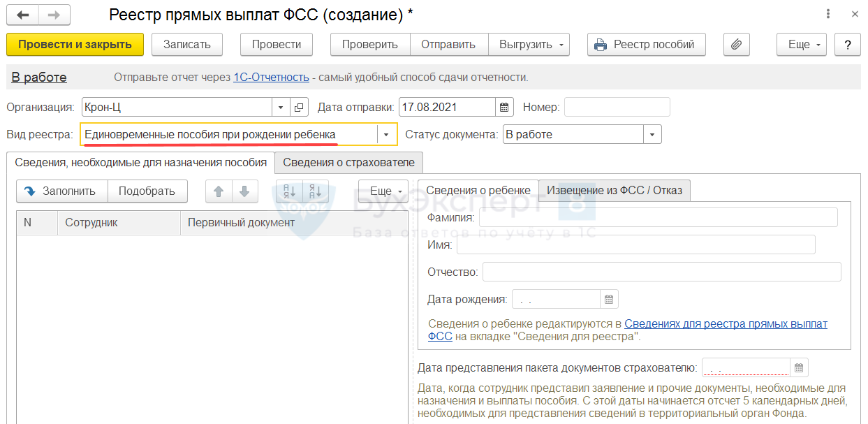Open organization Крон-Ц details icon
The width and height of the screenshot is (868, 424).
[x=299, y=108]
